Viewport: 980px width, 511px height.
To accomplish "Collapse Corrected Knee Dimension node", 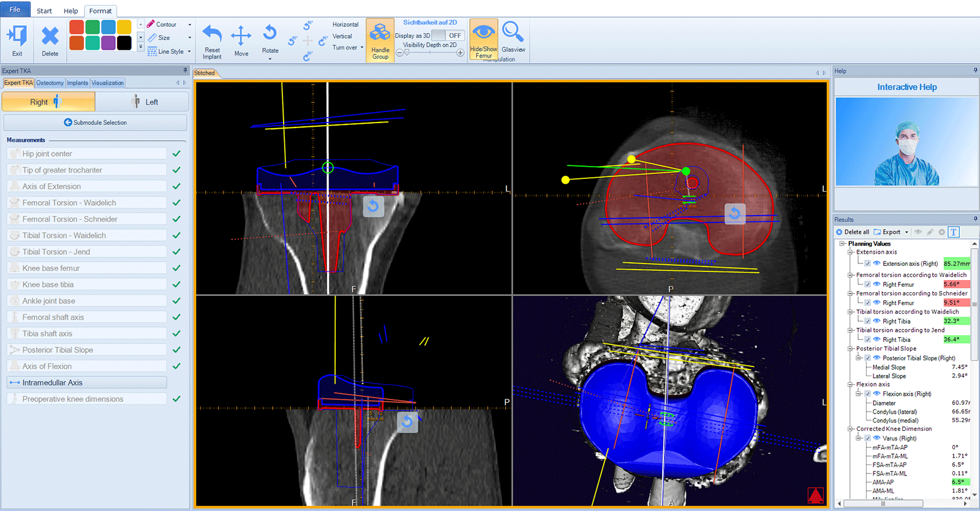I will tap(850, 429).
